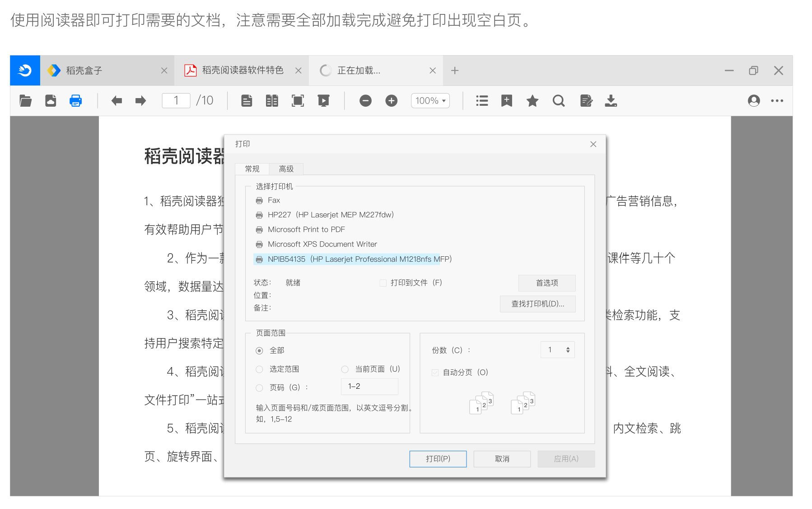Go to previous page with left arrow

pos(117,100)
